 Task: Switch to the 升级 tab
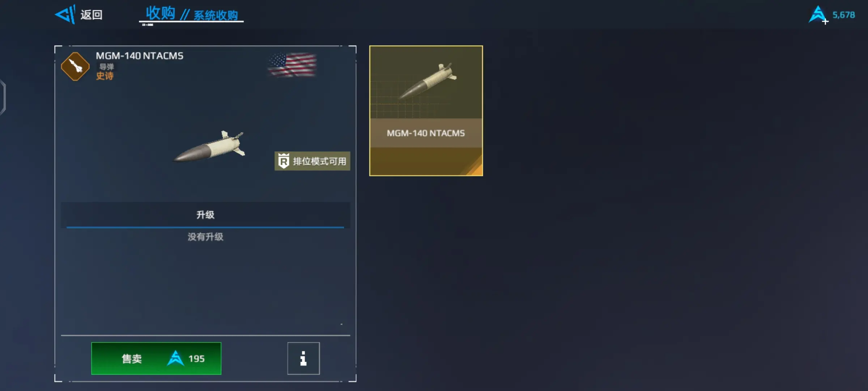205,214
